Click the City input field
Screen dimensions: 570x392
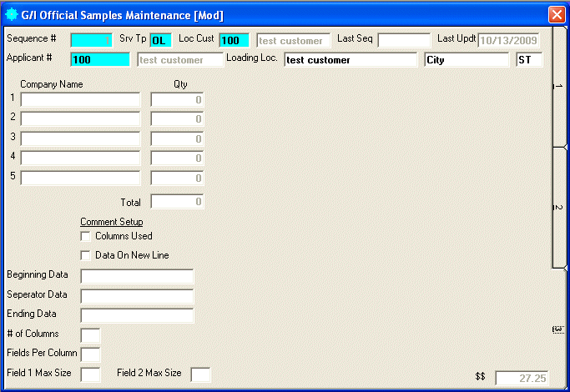(466, 59)
